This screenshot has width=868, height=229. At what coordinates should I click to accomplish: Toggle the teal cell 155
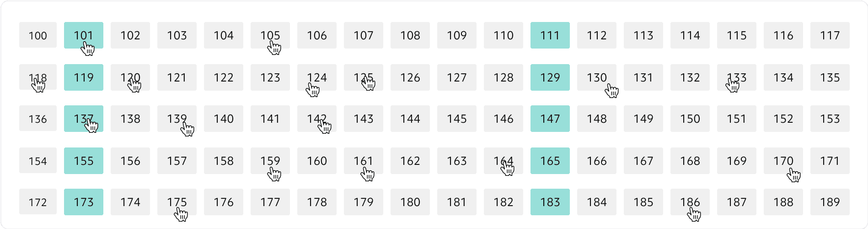coord(83,161)
